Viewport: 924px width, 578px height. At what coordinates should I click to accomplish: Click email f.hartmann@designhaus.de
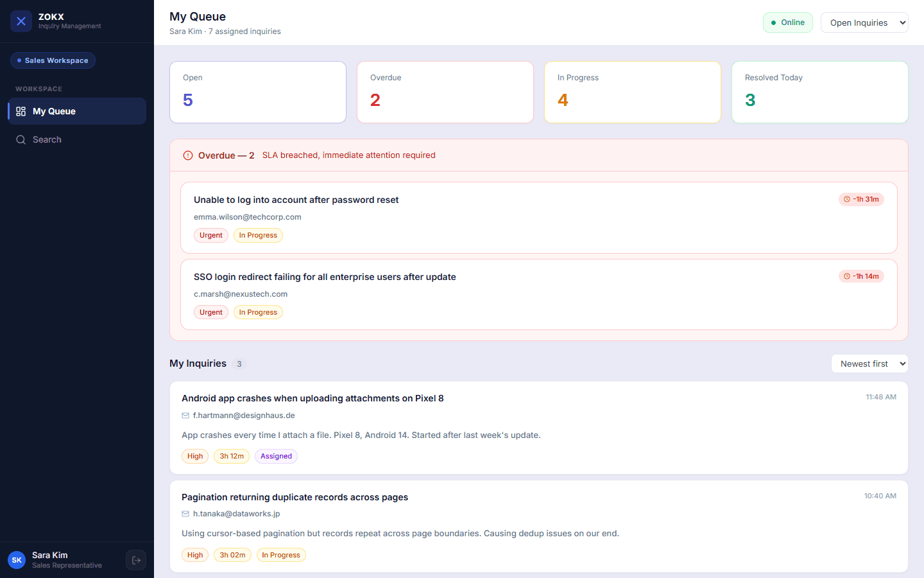click(x=244, y=416)
